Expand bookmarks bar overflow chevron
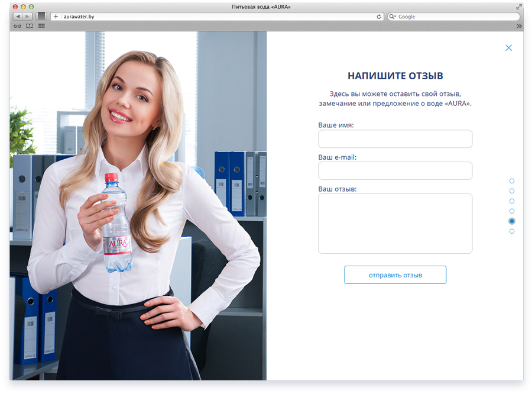The height and width of the screenshot is (394, 532). click(x=519, y=26)
